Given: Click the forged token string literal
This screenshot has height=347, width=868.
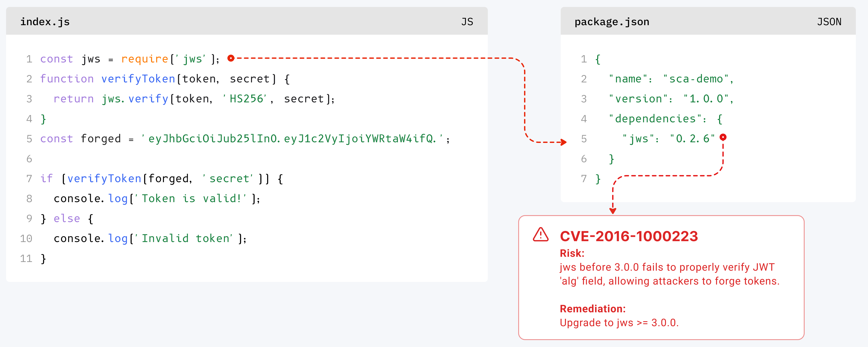Looking at the screenshot, I should (x=292, y=139).
